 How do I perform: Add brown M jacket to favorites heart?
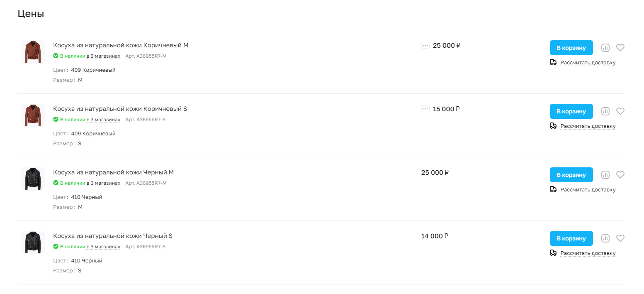[620, 48]
